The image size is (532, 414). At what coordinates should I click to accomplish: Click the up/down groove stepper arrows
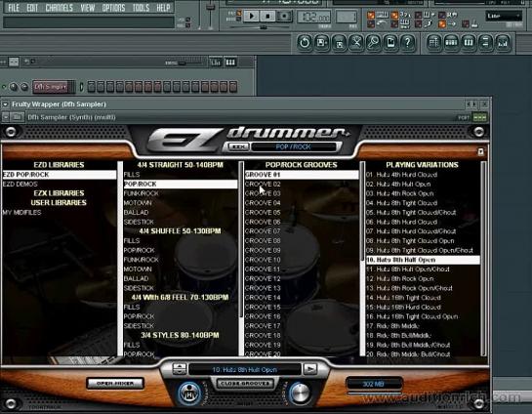pos(180,368)
